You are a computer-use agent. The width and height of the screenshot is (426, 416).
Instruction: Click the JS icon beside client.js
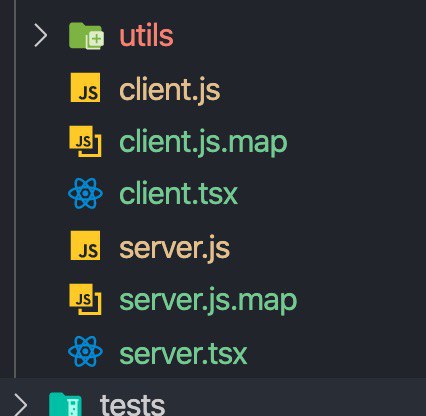[85, 87]
